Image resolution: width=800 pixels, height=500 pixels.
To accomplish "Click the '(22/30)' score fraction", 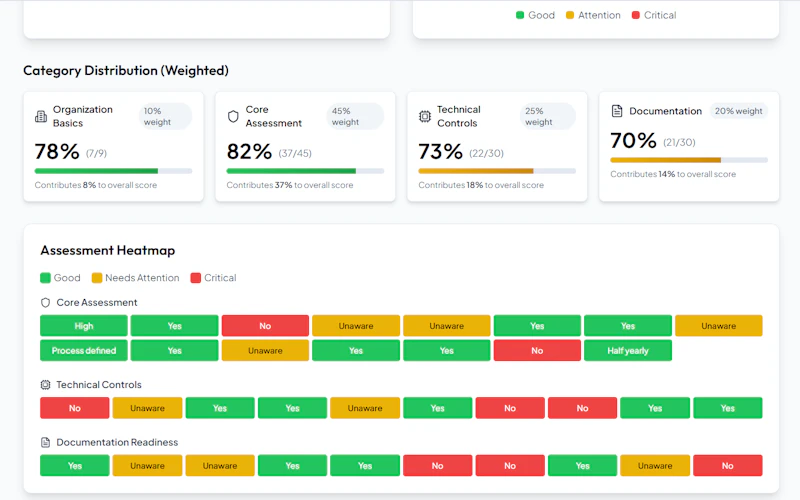I will click(x=486, y=153).
